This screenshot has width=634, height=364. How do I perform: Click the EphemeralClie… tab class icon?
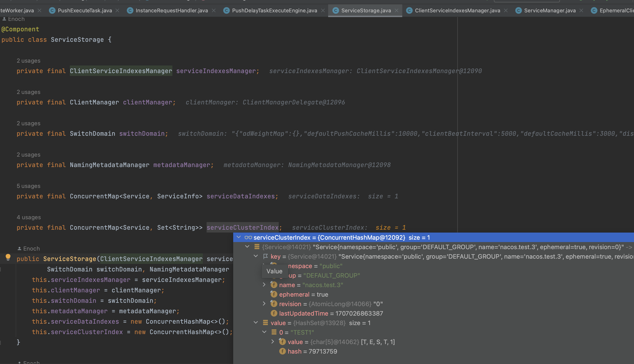coord(594,10)
